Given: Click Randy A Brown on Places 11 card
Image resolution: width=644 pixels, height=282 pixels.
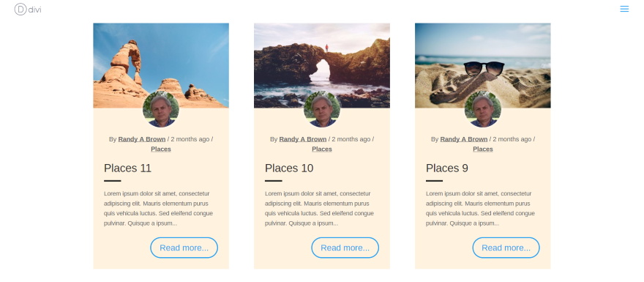Looking at the screenshot, I should click(142, 139).
